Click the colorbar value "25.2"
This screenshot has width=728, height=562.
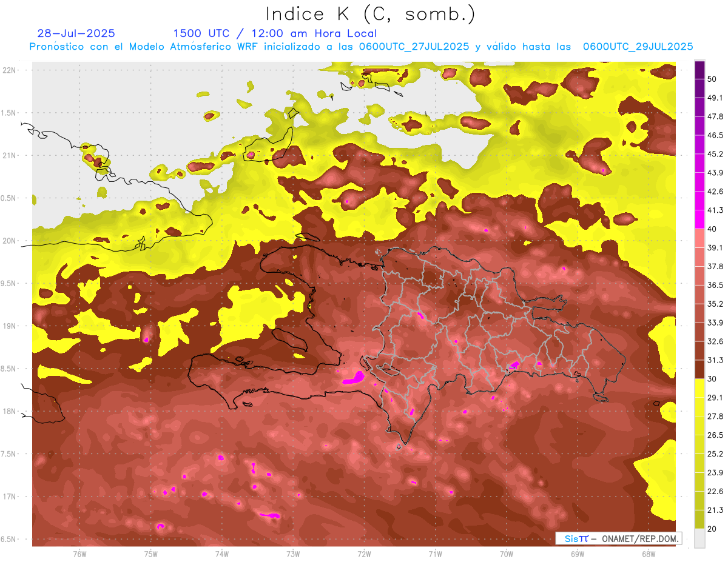715,453
